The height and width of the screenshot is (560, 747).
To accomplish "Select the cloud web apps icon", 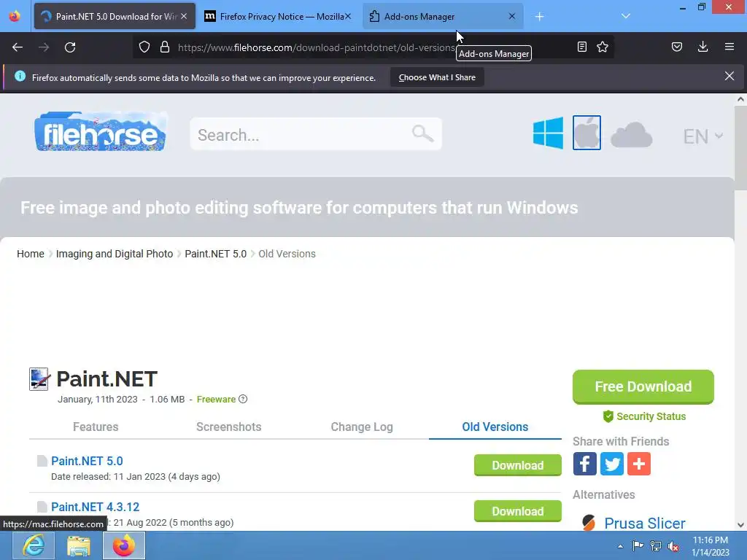I will click(631, 134).
